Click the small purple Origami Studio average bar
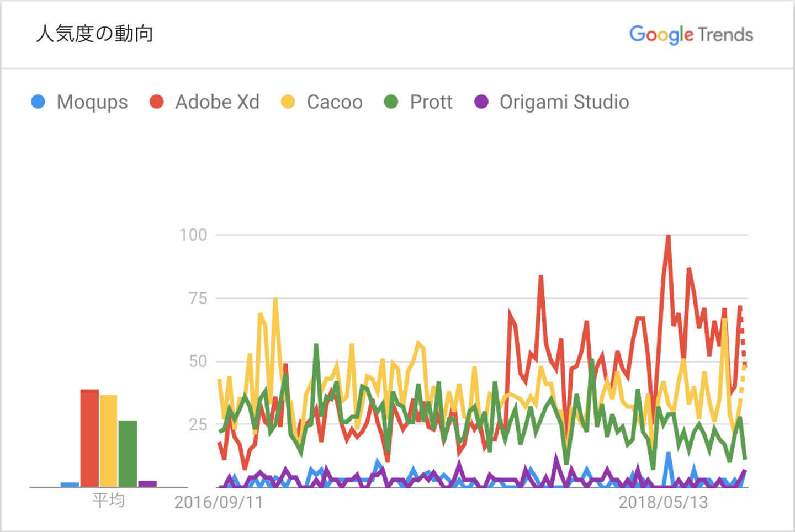Image resolution: width=795 pixels, height=532 pixels. coord(147,484)
